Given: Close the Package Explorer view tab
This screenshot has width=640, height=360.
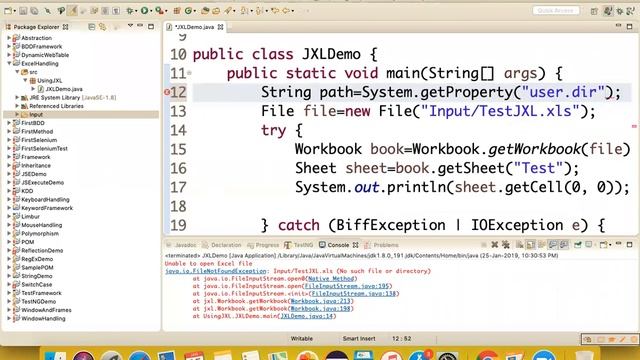Looking at the screenshot, I should click(65, 27).
